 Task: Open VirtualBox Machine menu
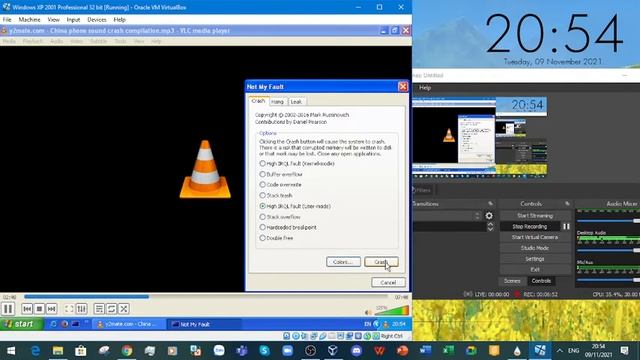tap(29, 20)
